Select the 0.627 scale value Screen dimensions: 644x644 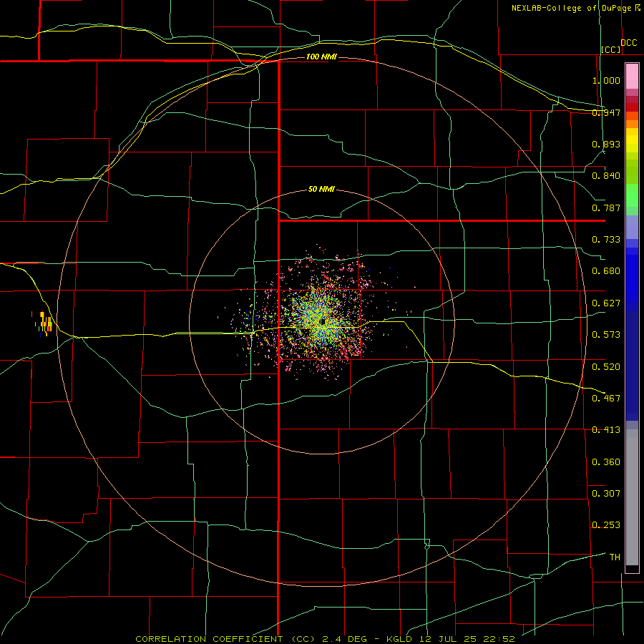point(606,303)
